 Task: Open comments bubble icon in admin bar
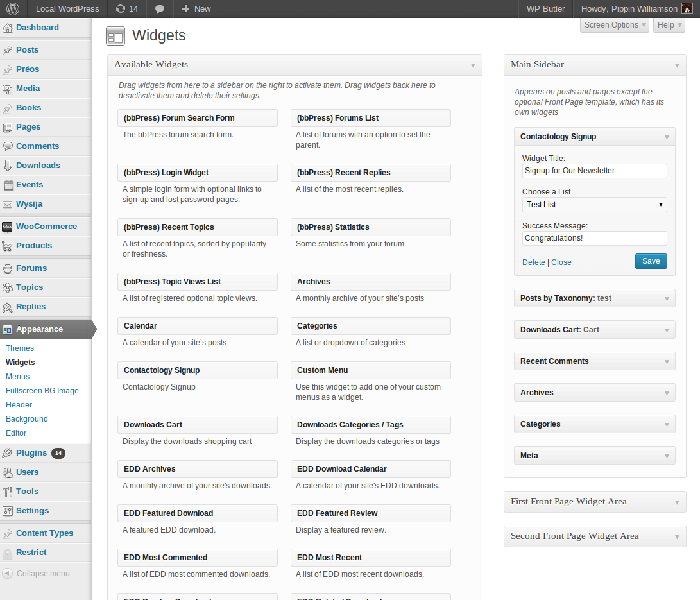tap(159, 9)
